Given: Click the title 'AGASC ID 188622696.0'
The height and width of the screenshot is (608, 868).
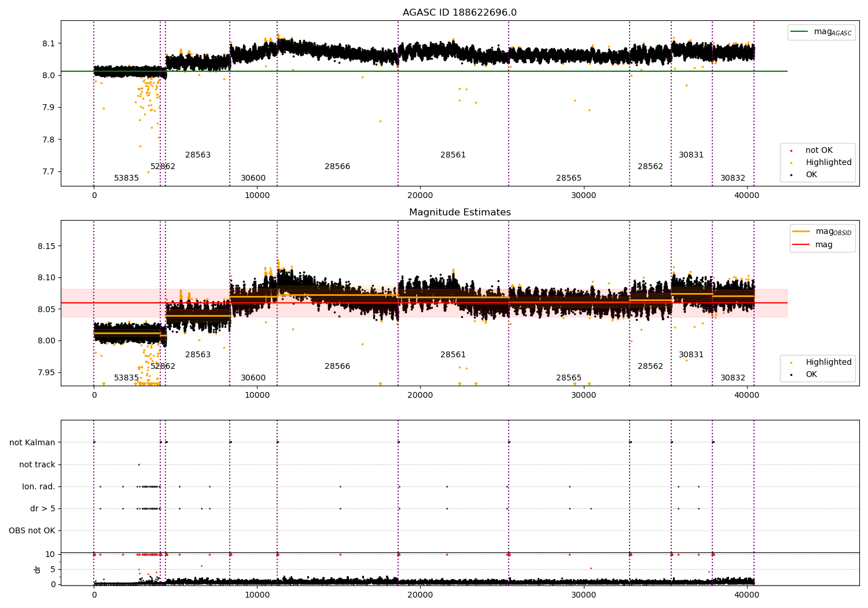Looking at the screenshot, I should pos(459,13).
